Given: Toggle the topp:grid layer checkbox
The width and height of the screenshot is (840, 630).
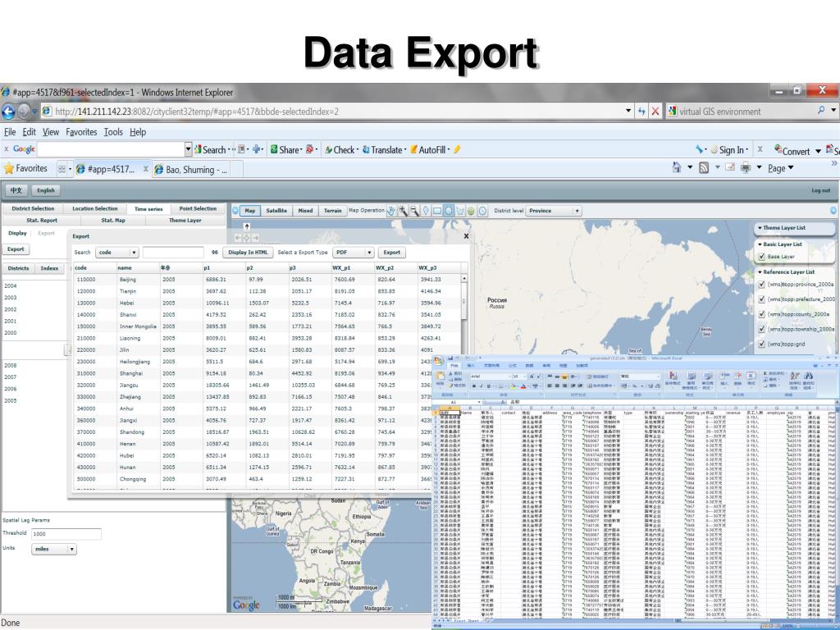Looking at the screenshot, I should (762, 344).
